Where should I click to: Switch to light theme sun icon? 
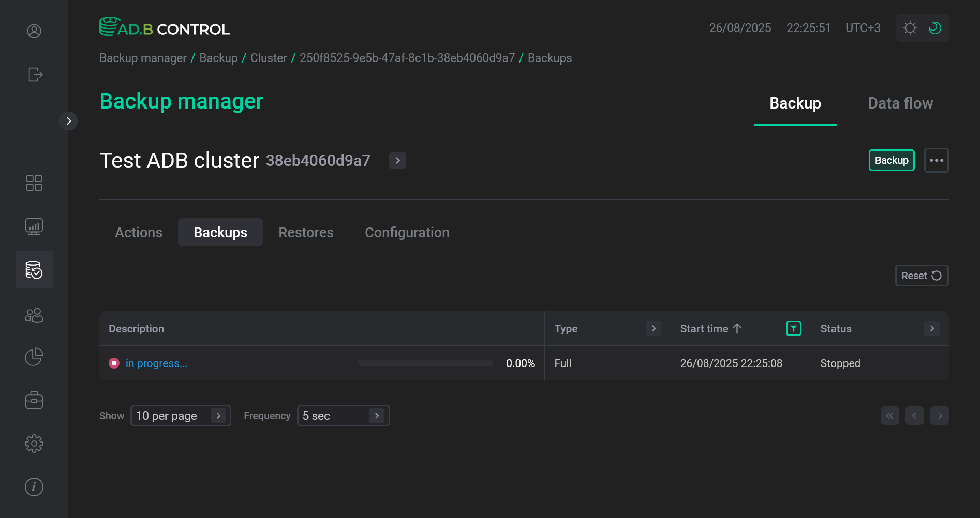point(910,28)
